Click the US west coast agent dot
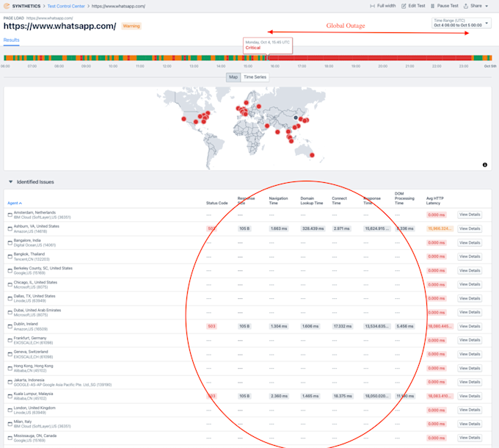 tap(183, 119)
